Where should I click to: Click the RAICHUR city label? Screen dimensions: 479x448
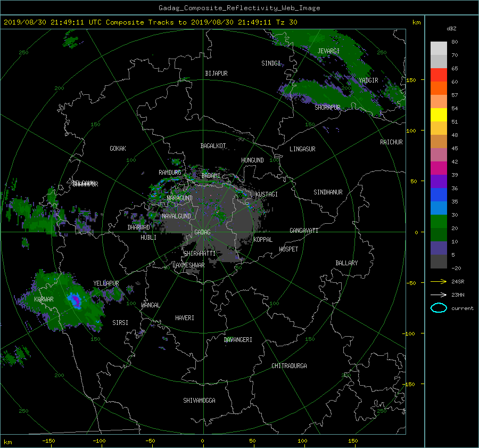click(391, 142)
